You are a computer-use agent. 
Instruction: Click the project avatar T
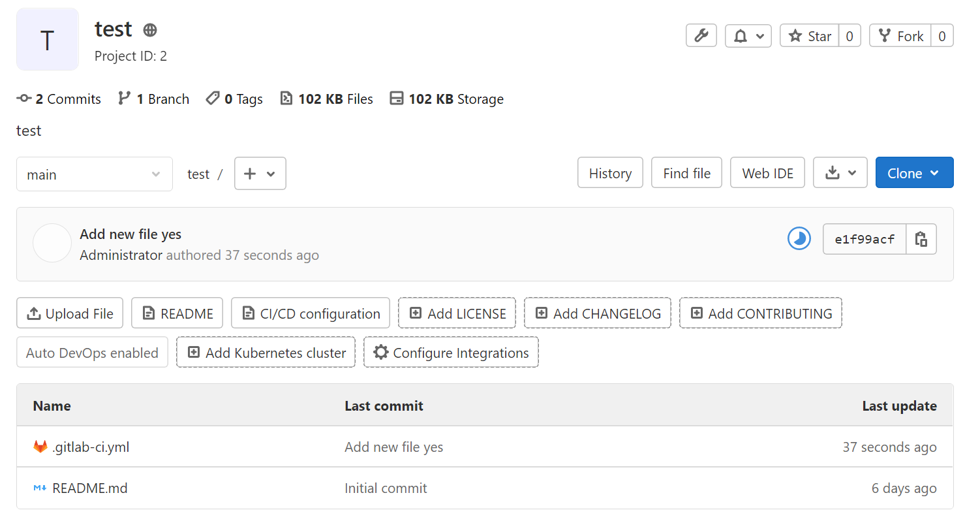47,39
